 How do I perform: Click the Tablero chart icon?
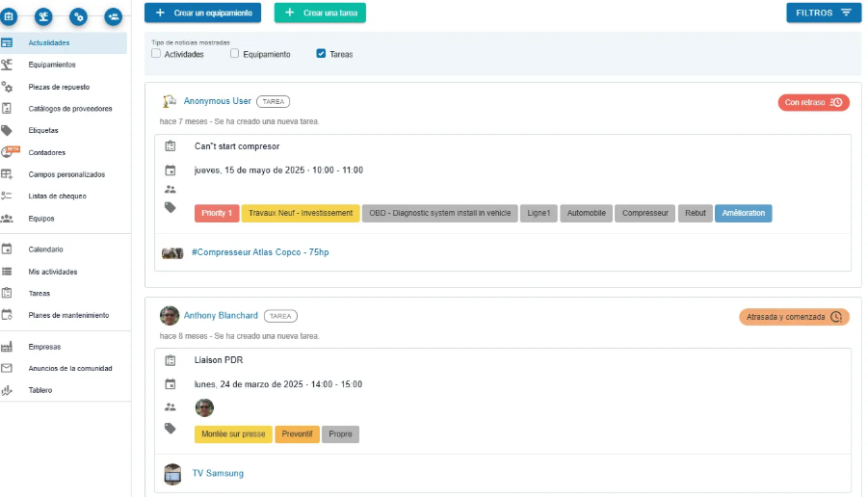tap(8, 390)
